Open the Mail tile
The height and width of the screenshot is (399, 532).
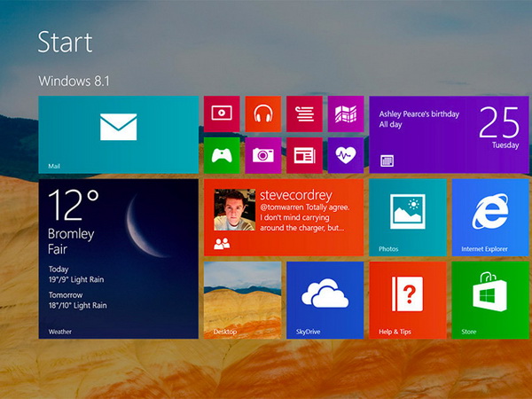(x=118, y=134)
